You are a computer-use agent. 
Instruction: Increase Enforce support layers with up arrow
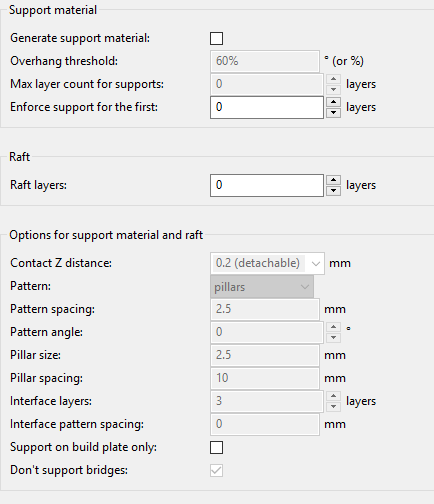[x=333, y=102]
